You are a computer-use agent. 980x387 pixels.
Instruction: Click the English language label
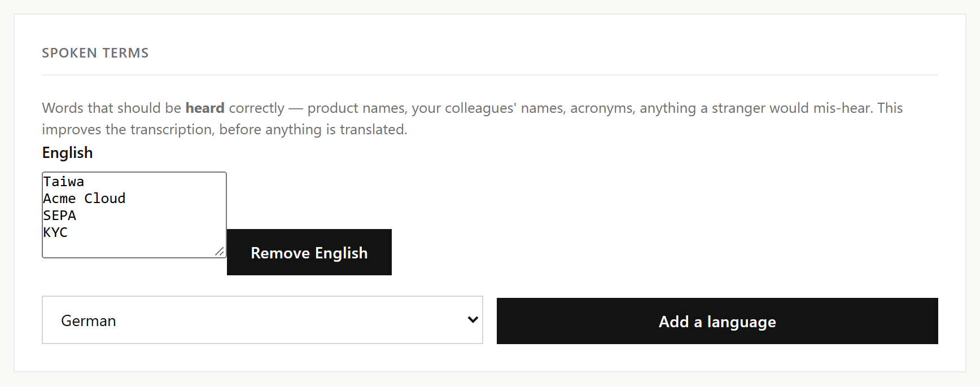click(67, 153)
